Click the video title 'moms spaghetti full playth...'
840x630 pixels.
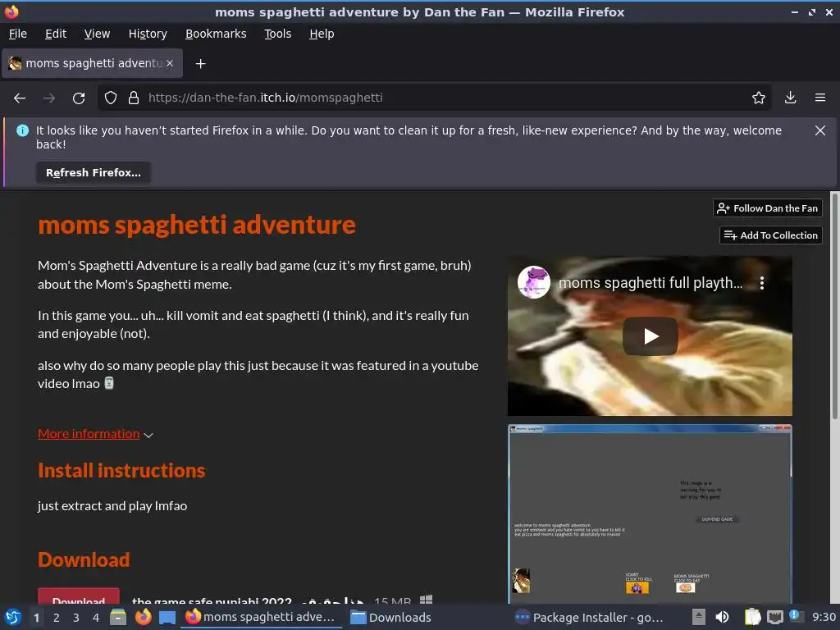[x=651, y=283]
